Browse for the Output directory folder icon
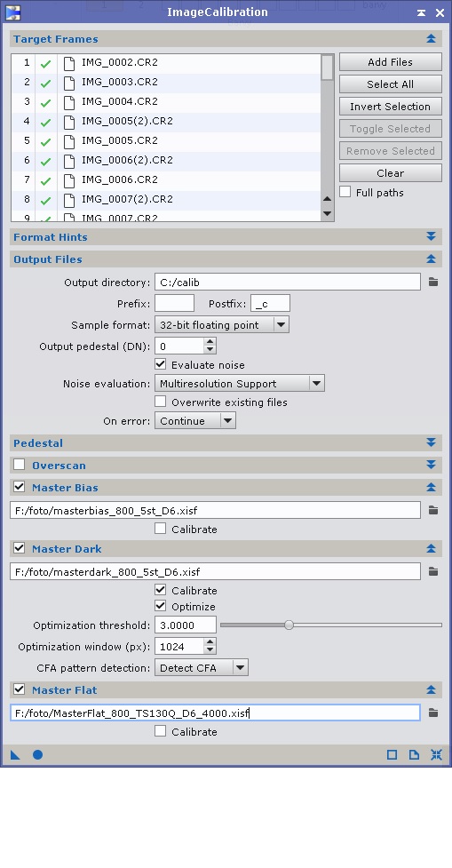This screenshot has height=868, width=452. (x=433, y=283)
